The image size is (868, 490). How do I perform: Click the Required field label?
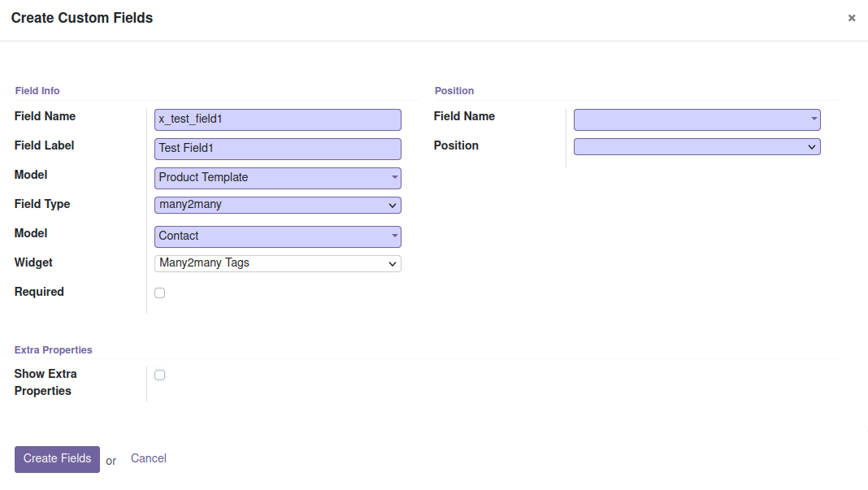[x=39, y=292]
